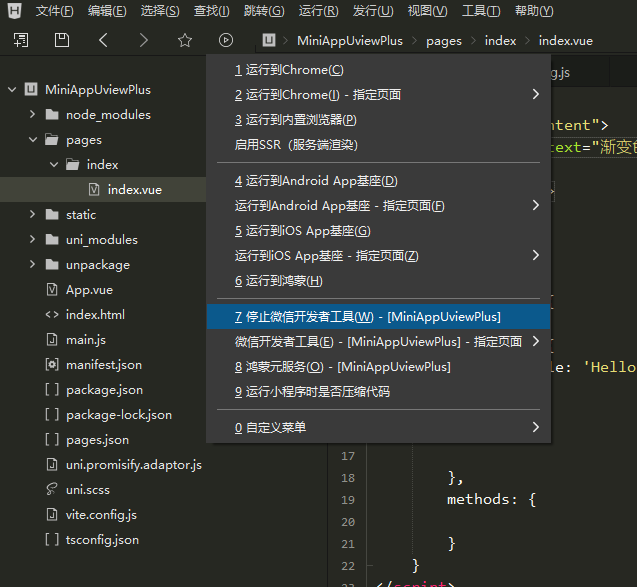Click 停止微信开发者工具(W) menu item
The height and width of the screenshot is (587, 637).
(x=379, y=316)
